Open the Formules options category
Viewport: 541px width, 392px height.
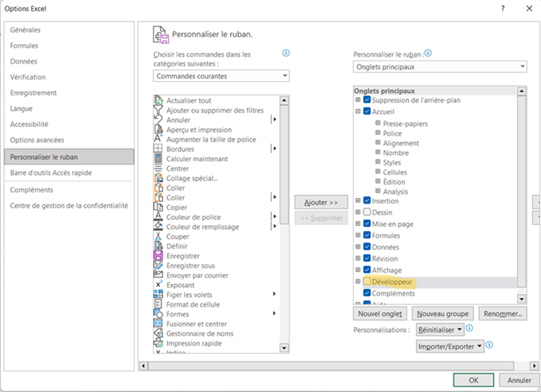tap(24, 46)
